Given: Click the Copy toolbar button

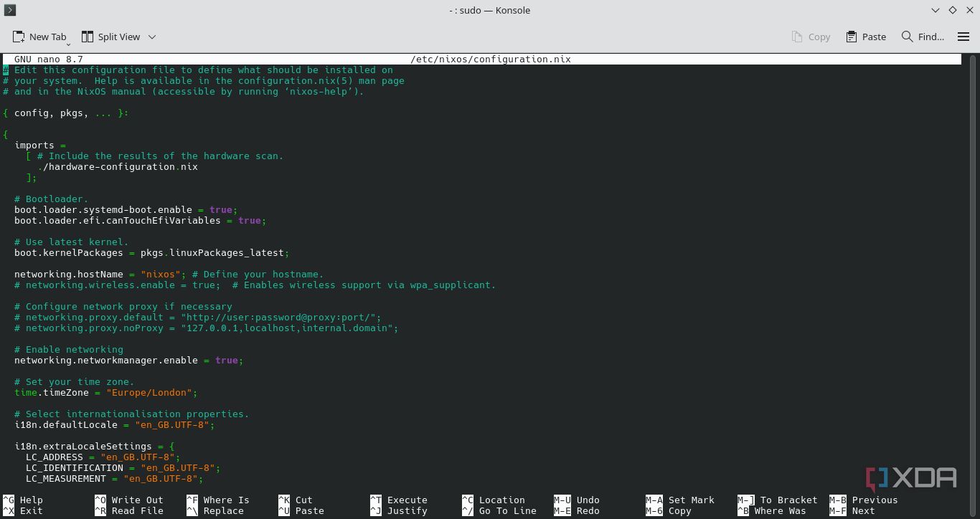Looking at the screenshot, I should coord(811,37).
